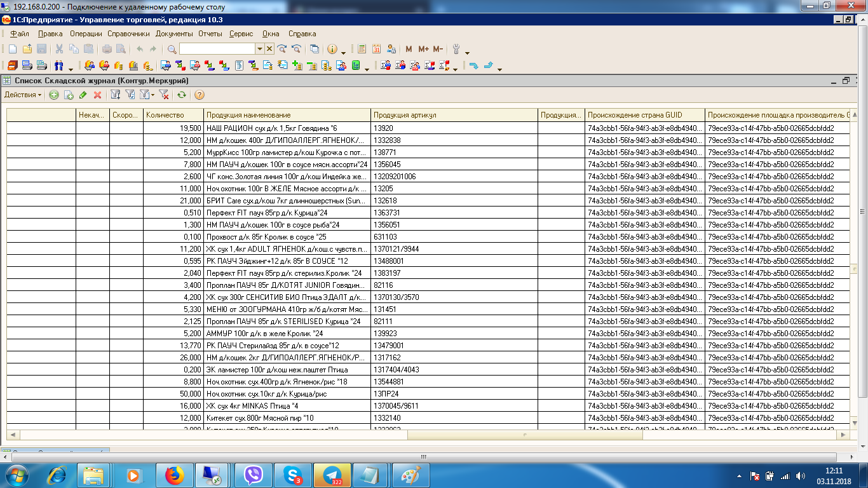The width and height of the screenshot is (868, 488).
Task: Click the Продукция наименование column header
Action: [x=287, y=115]
